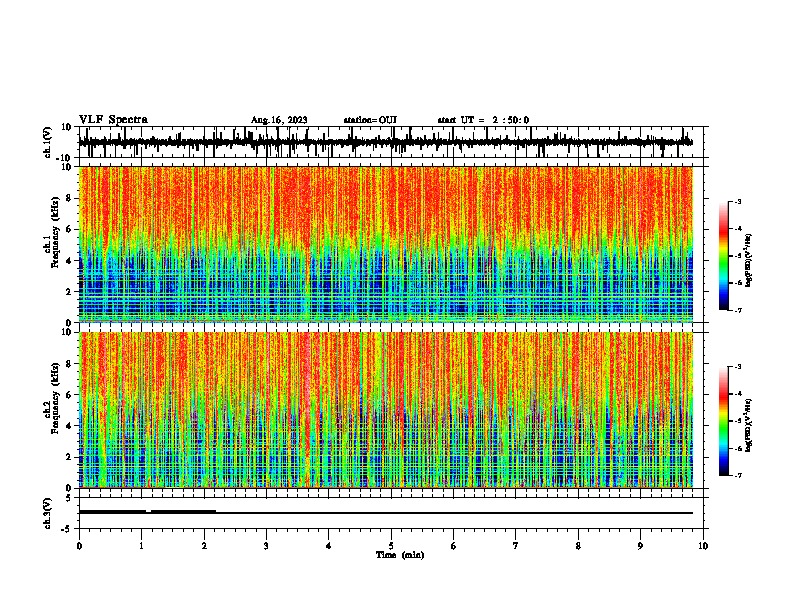Screen dimensions: 792x612
Task: Click the "5" tick on ch.3(V) axis
Action: 69,498
